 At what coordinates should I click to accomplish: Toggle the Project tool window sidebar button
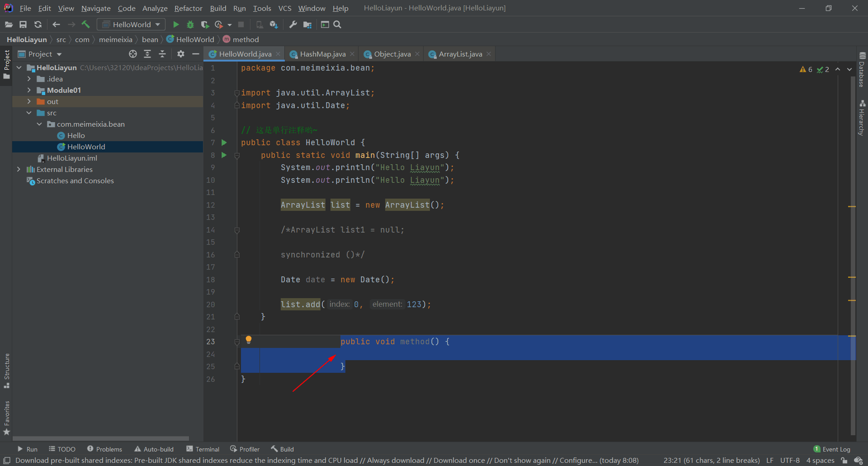click(x=7, y=64)
